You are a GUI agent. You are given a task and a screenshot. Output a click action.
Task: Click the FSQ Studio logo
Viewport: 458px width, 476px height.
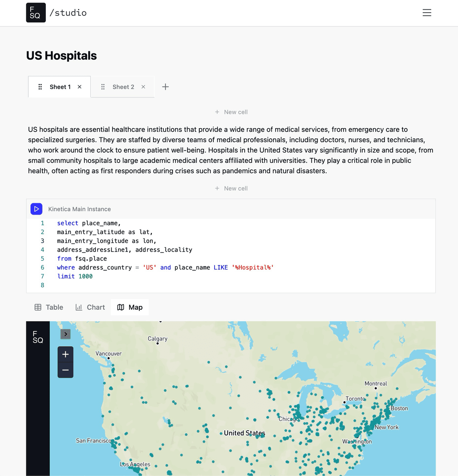pyautogui.click(x=36, y=12)
